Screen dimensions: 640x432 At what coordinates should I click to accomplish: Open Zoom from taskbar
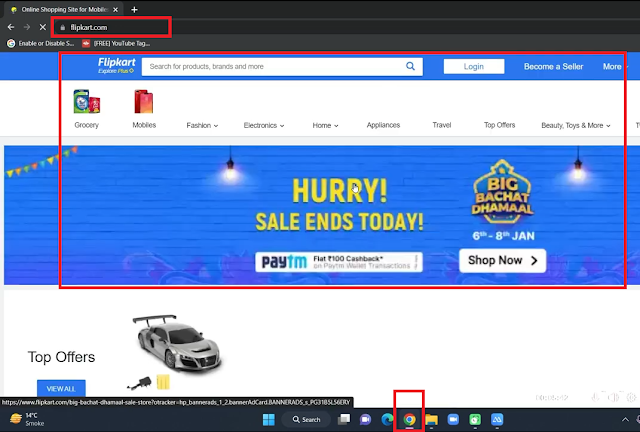click(453, 419)
